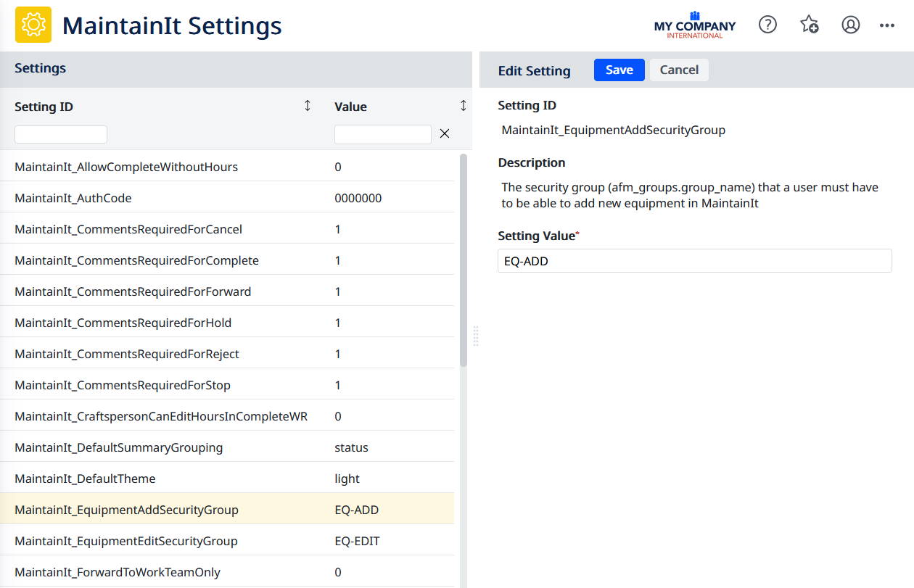Image resolution: width=914 pixels, height=588 pixels.
Task: Click the My Company International logo
Action: click(x=694, y=26)
